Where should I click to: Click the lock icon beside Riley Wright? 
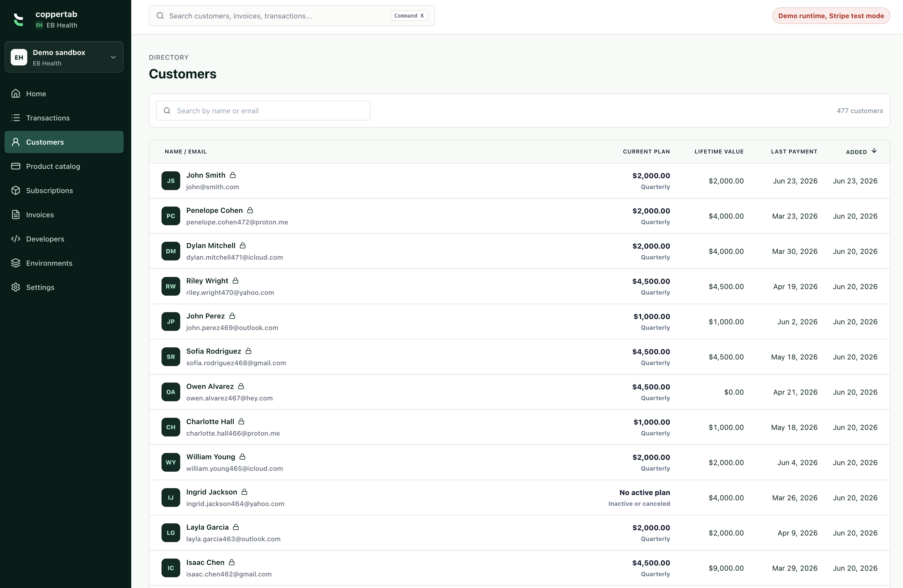click(236, 280)
